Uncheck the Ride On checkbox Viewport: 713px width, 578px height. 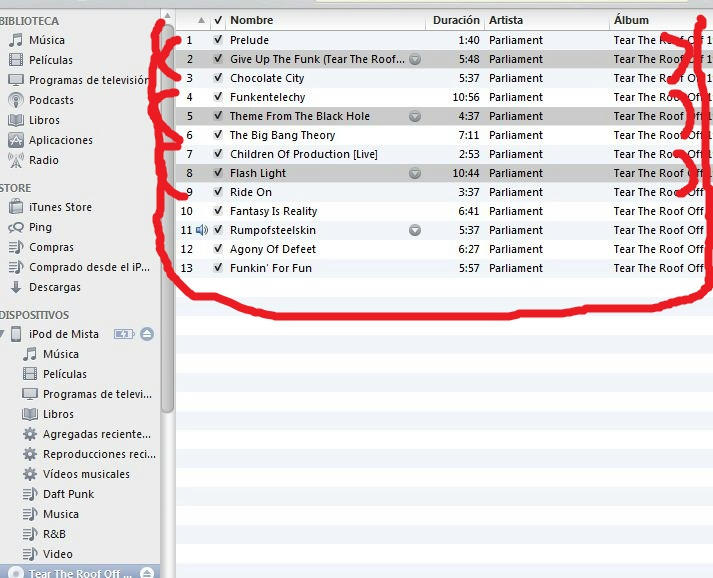pos(218,192)
